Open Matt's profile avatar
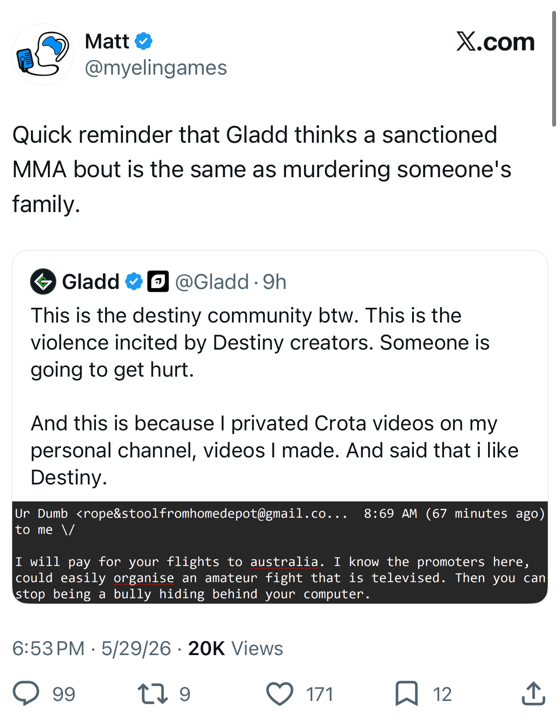560x728 pixels. [x=43, y=54]
